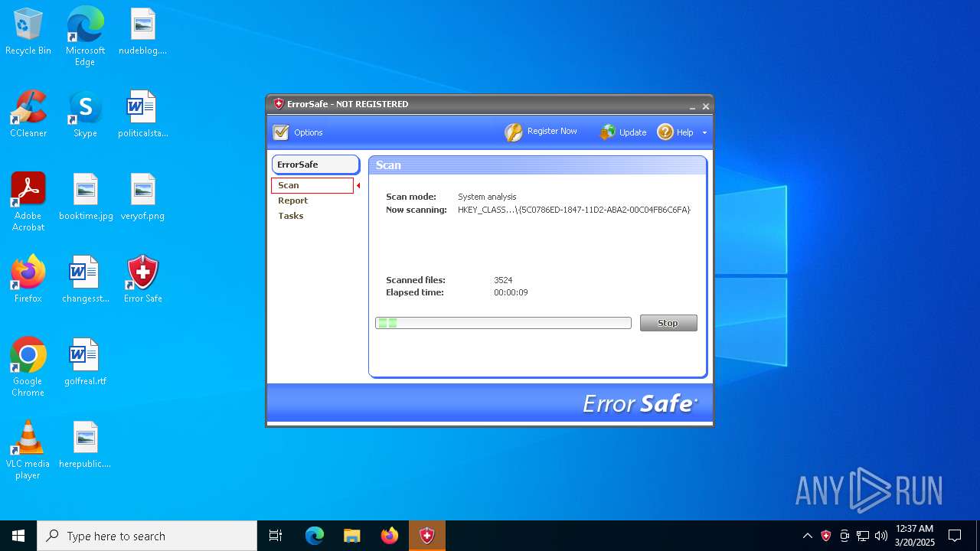Click the ErrorSafe taskbar button

427,536
